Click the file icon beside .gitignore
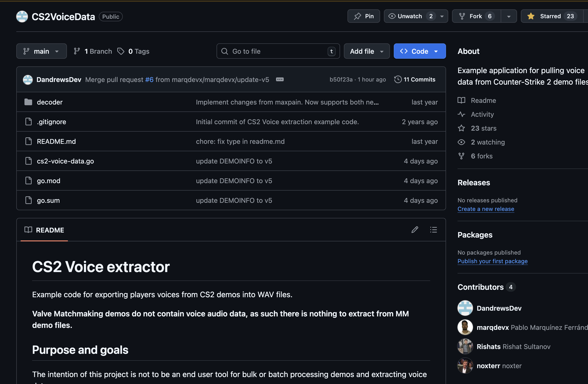This screenshot has width=588, height=384. (28, 122)
